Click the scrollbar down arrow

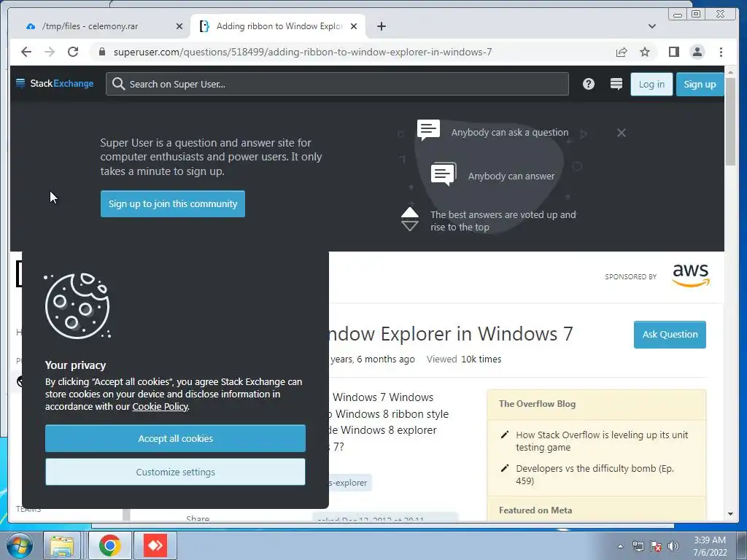(730, 514)
